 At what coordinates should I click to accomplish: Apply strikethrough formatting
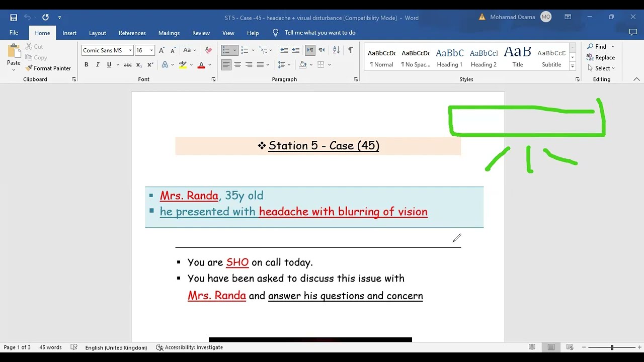128,65
